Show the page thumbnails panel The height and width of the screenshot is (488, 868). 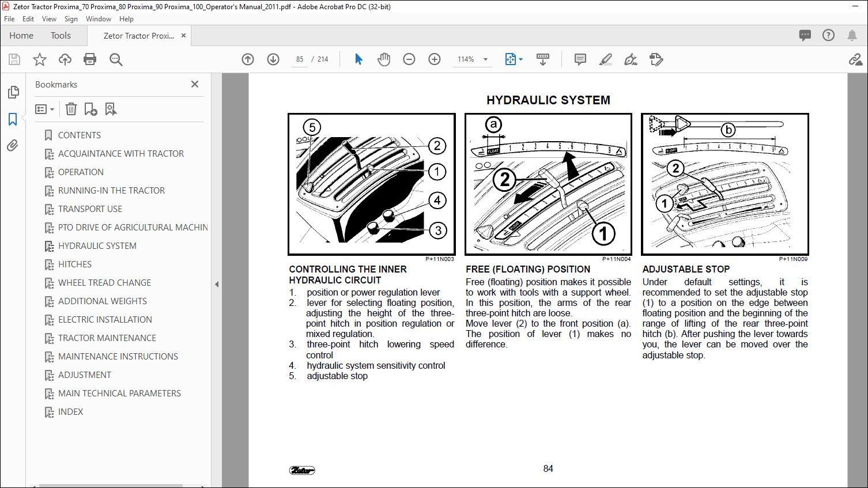[x=13, y=92]
